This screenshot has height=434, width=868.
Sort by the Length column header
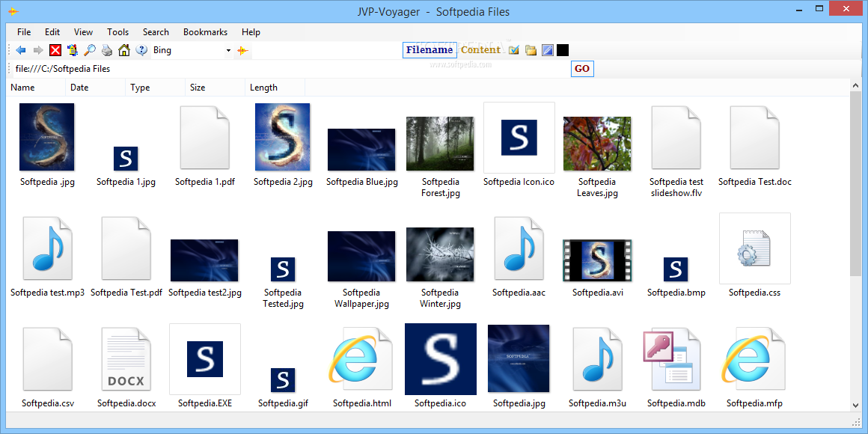click(x=275, y=88)
